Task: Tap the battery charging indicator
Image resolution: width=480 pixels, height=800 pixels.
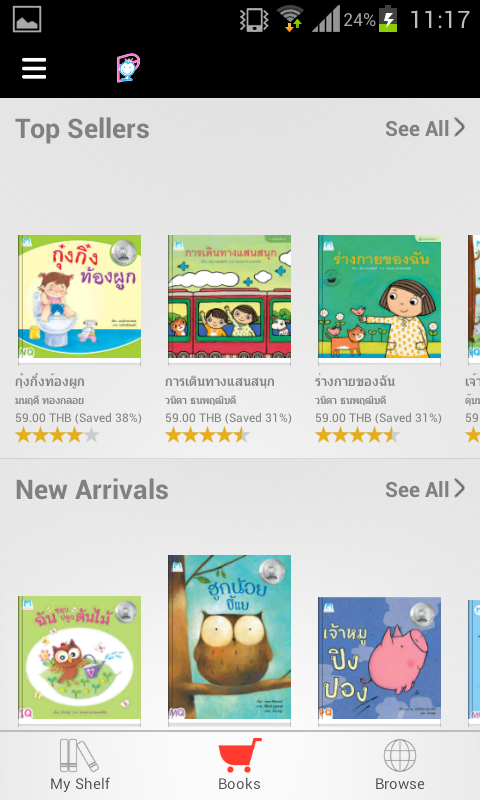Action: (x=388, y=19)
